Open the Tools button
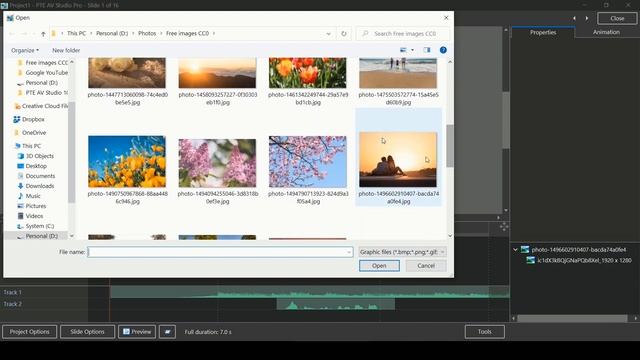The width and height of the screenshot is (640, 360). 484,332
